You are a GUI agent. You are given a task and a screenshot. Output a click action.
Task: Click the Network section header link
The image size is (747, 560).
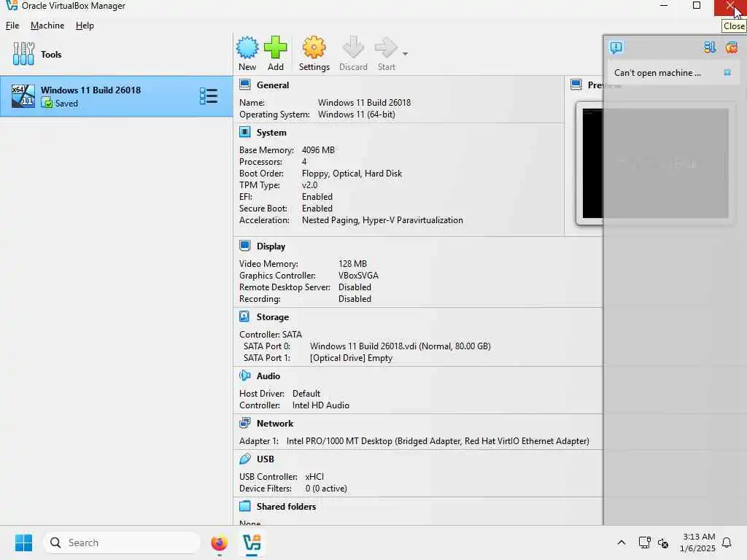275,424
